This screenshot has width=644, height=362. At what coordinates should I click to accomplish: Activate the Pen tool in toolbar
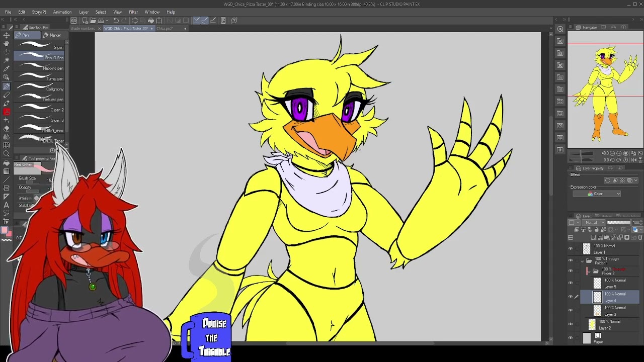[7, 86]
